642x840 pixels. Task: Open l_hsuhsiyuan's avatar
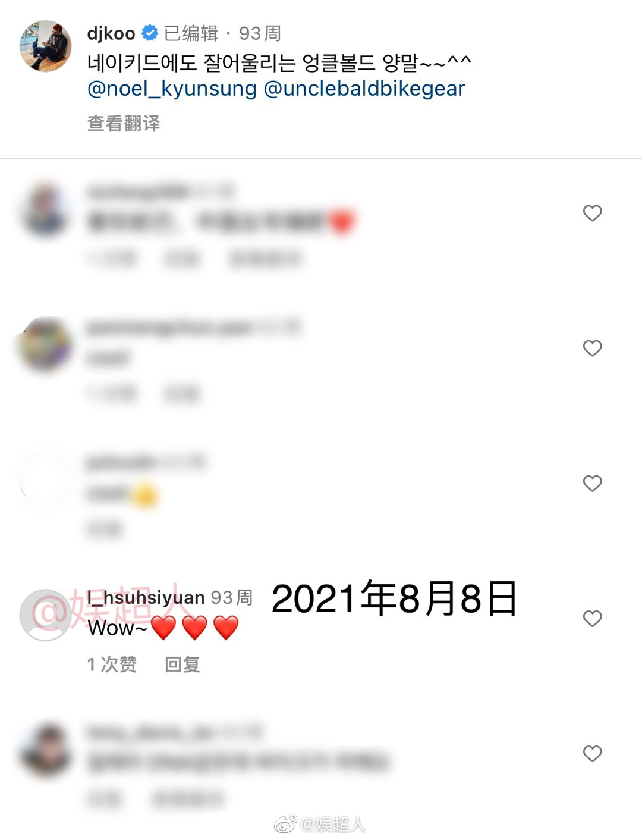coord(46,615)
